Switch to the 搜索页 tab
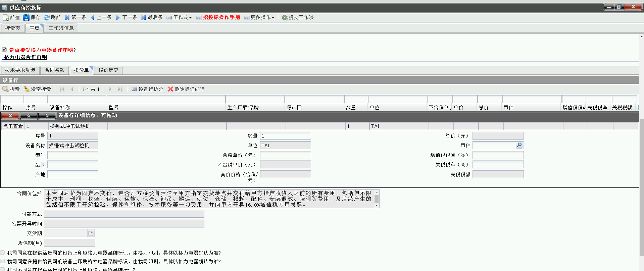 [x=13, y=28]
